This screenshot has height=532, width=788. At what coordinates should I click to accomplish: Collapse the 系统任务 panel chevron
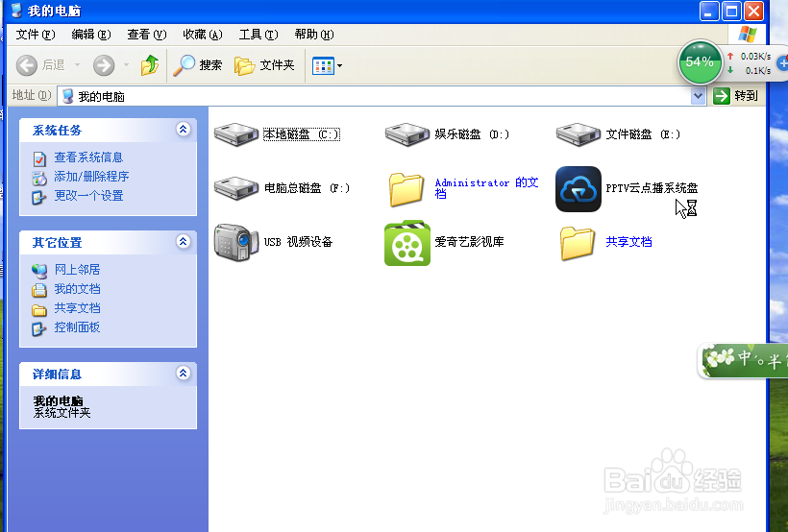183,130
